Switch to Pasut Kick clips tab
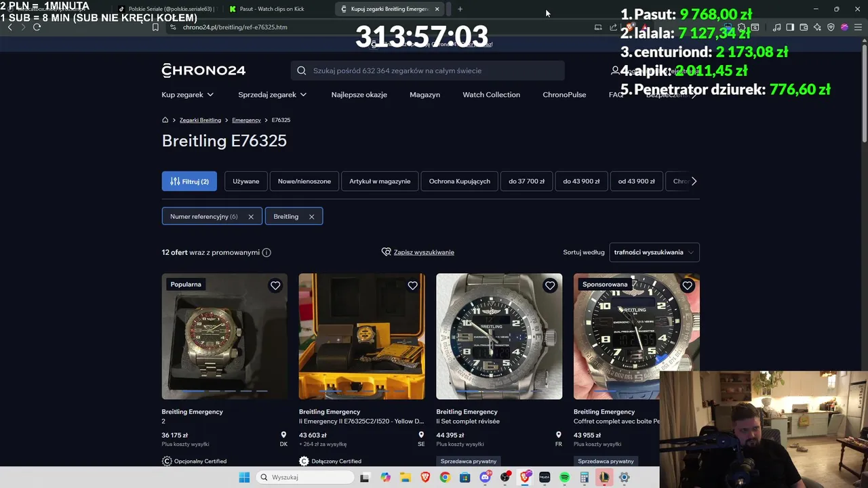Viewport: 868px width, 488px height. pyautogui.click(x=278, y=9)
